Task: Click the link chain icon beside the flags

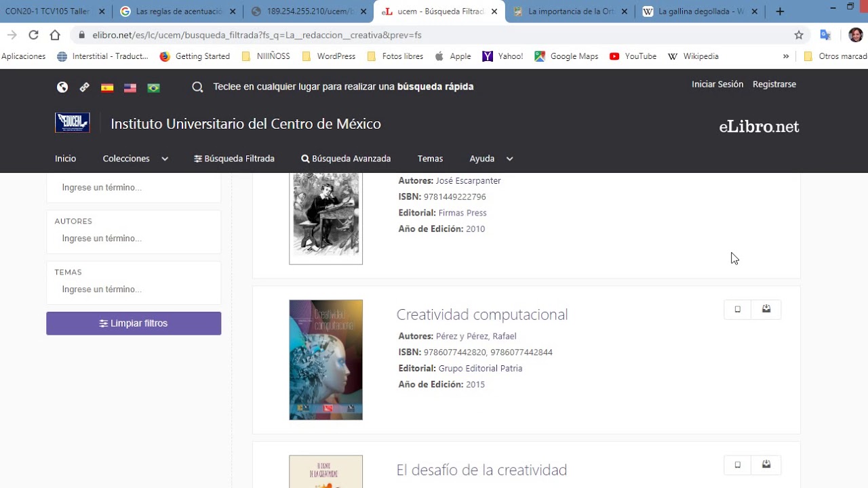Action: [x=84, y=87]
